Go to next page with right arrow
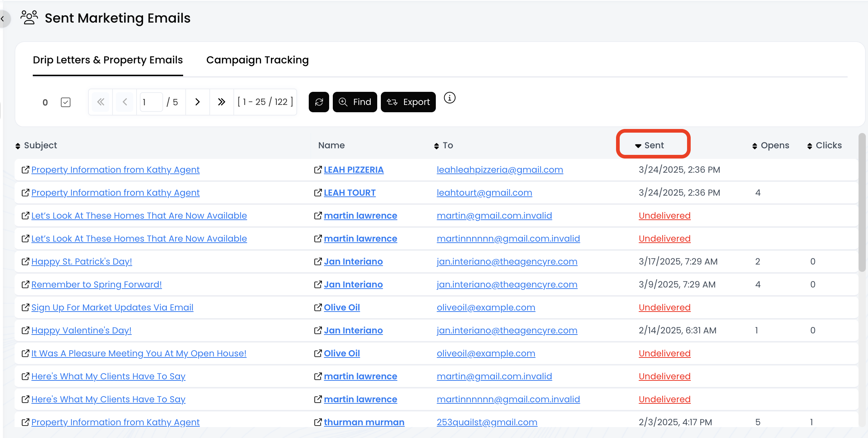868x438 pixels. point(197,102)
